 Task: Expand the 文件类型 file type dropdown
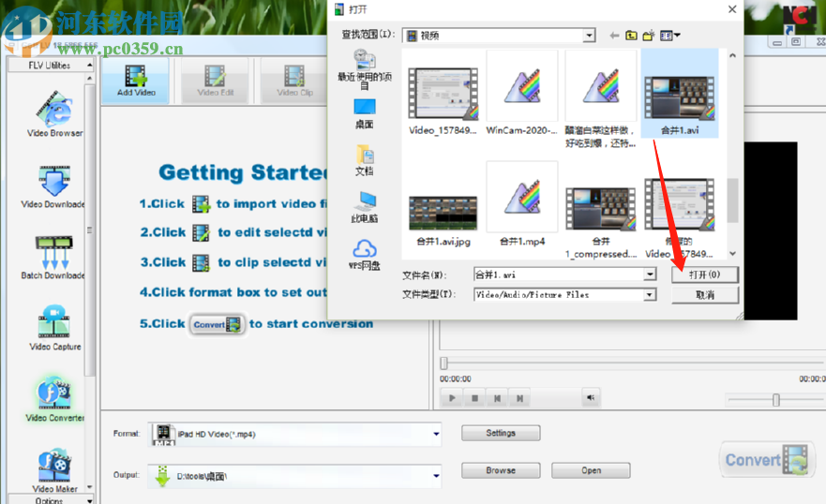tap(650, 294)
